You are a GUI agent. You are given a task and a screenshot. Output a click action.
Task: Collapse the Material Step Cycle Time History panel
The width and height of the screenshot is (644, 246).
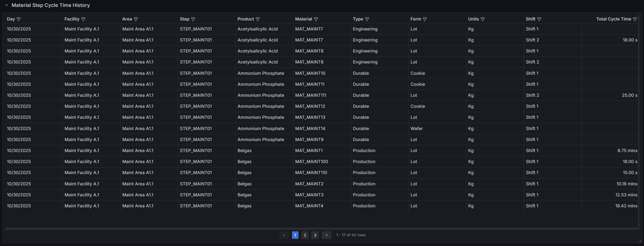(7, 5)
